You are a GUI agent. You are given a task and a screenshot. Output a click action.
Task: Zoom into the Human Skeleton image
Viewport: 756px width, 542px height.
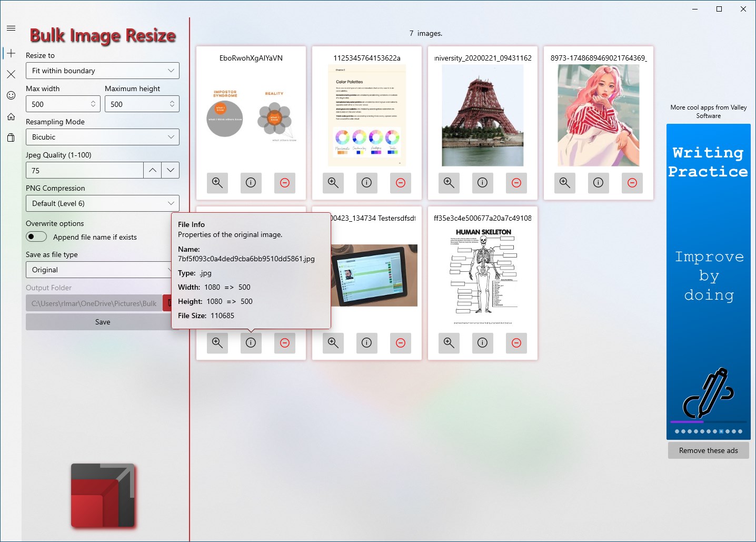pos(449,343)
